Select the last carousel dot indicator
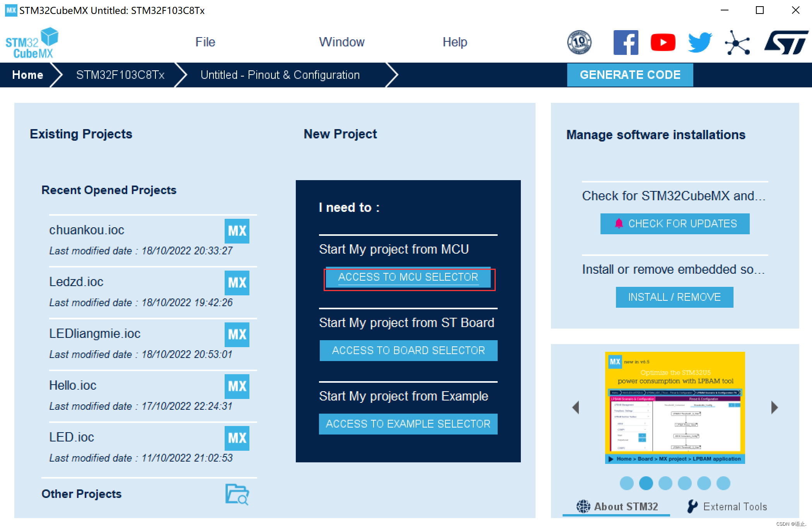Viewport: 812px width, 530px height. pyautogui.click(x=723, y=483)
